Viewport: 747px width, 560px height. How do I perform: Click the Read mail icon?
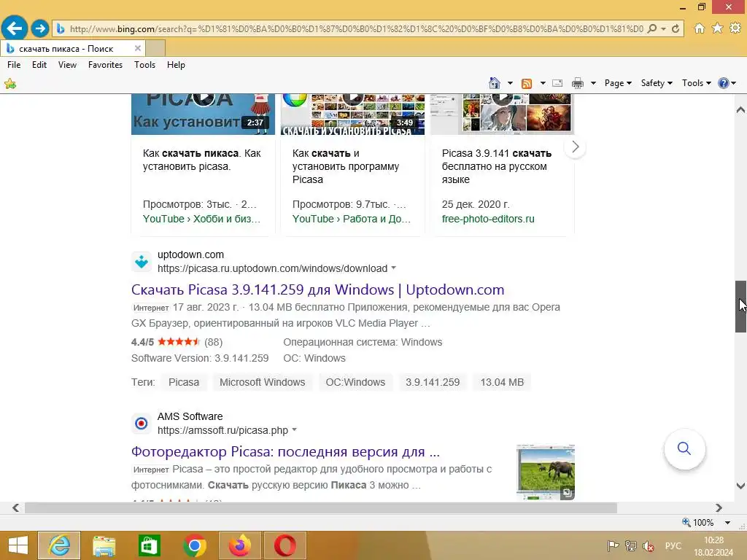(x=557, y=83)
